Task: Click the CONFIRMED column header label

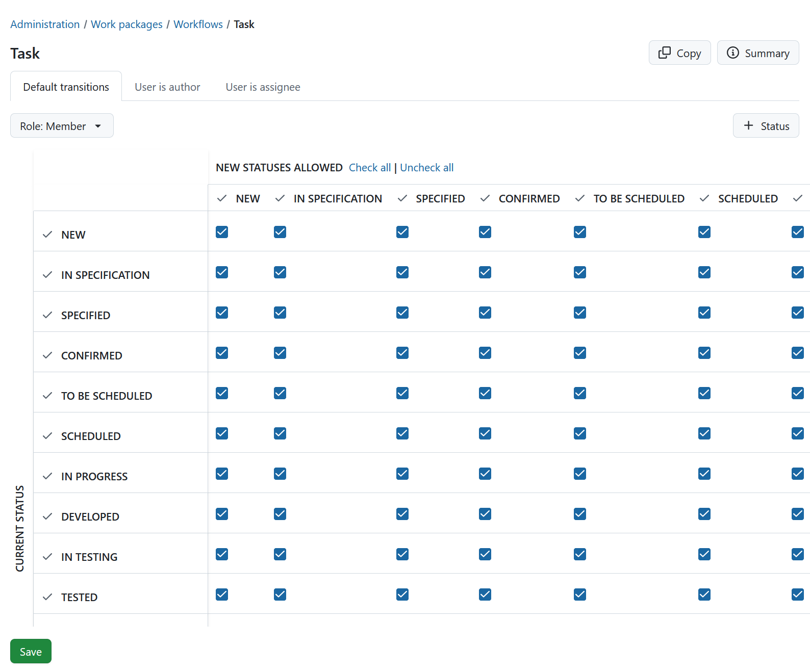Action: 529,198
